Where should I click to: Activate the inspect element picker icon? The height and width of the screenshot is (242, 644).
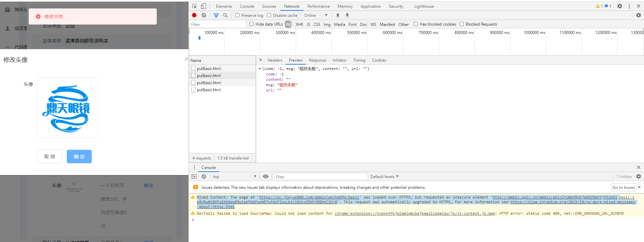(x=195, y=6)
